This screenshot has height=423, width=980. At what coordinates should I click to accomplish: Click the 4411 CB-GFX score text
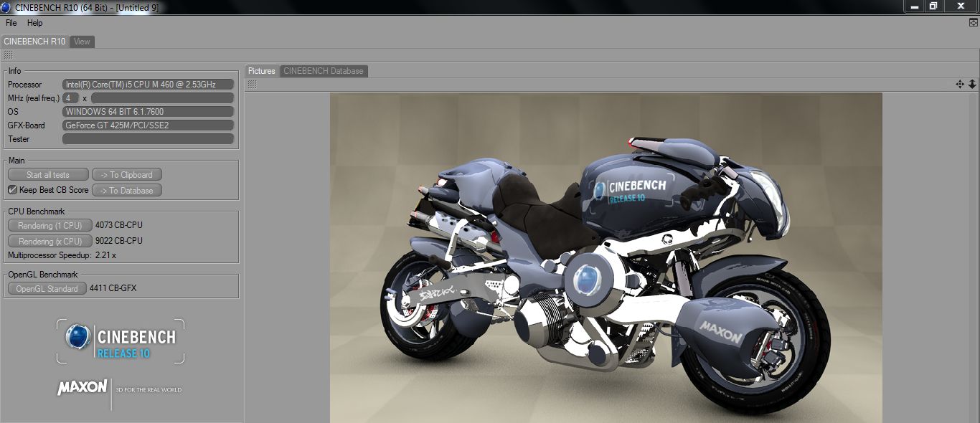(x=113, y=288)
